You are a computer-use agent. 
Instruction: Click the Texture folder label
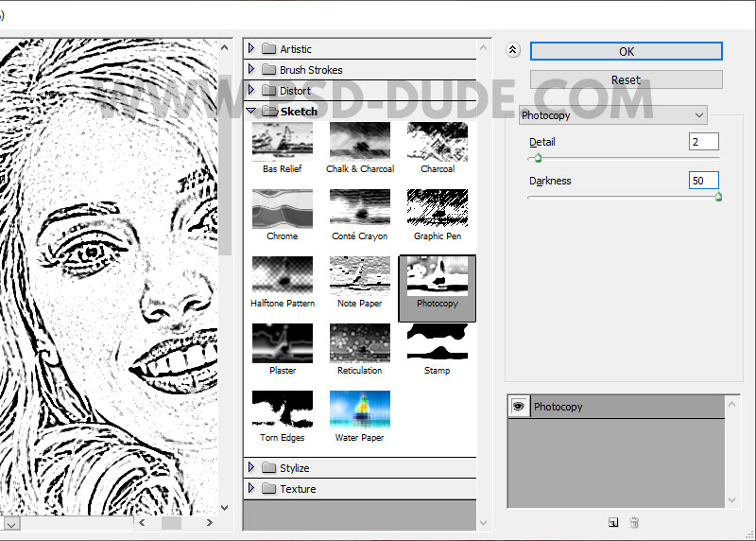pos(298,489)
